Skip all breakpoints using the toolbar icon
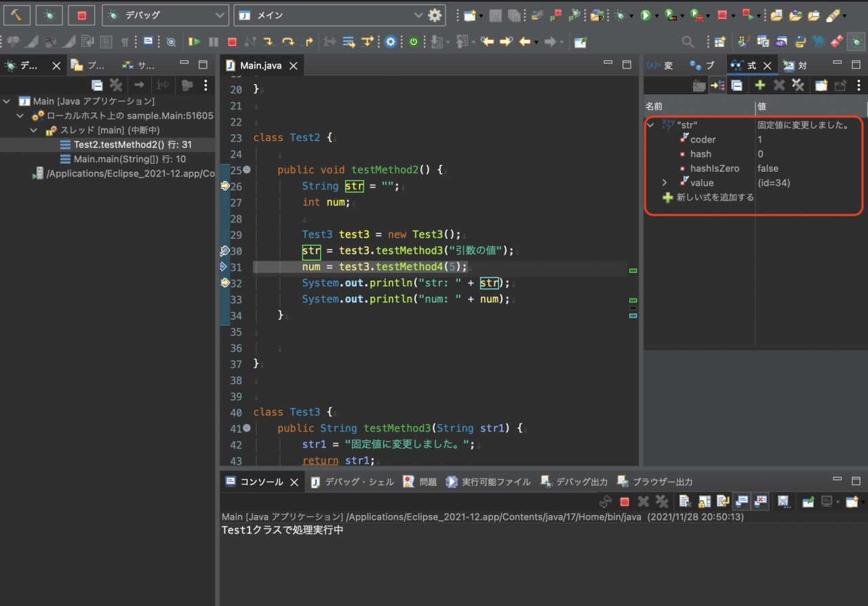868x606 pixels. tap(171, 41)
